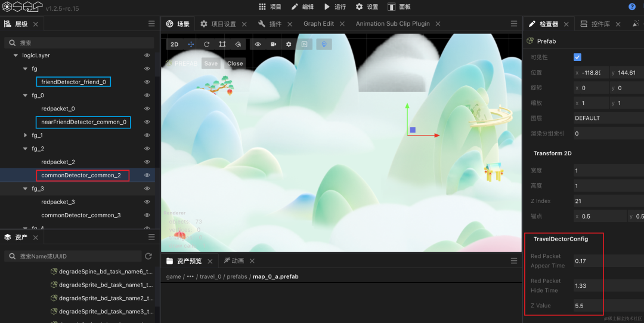This screenshot has width=644, height=323.
Task: Click the 运行 run menu
Action: click(335, 7)
